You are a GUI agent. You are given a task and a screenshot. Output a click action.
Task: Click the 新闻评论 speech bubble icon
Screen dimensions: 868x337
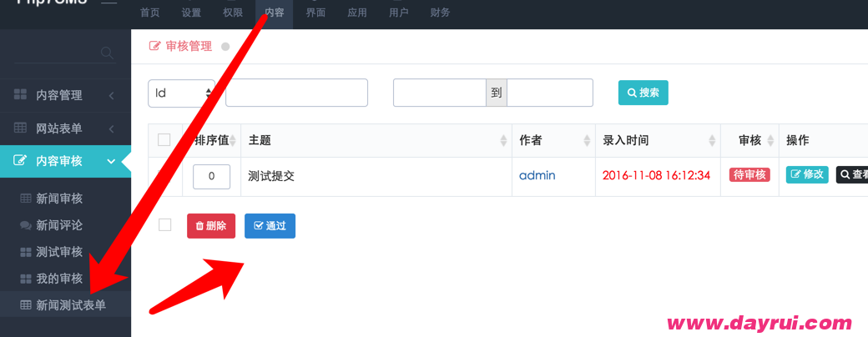26,225
